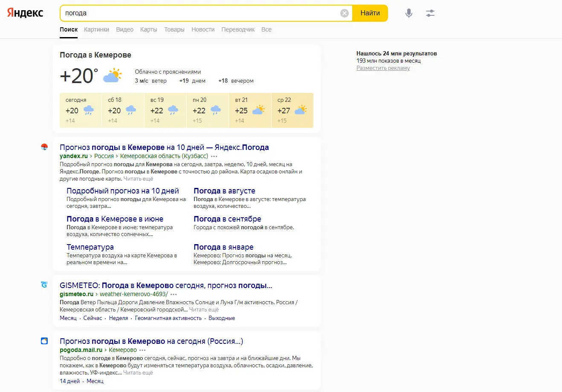The height and width of the screenshot is (392, 562).
Task: Open the Температура sitelink
Action: (x=90, y=247)
